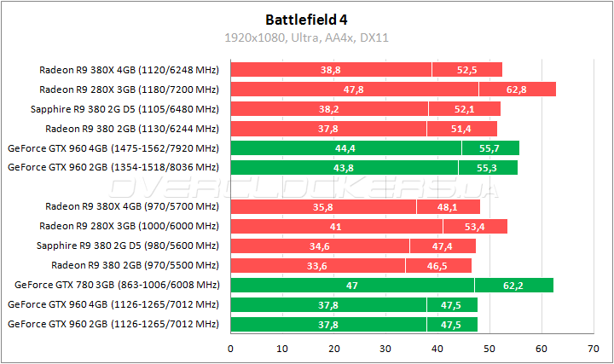Click the "Battlefield 4" chart title
Screen dimensions: 614x364
pyautogui.click(x=307, y=19)
